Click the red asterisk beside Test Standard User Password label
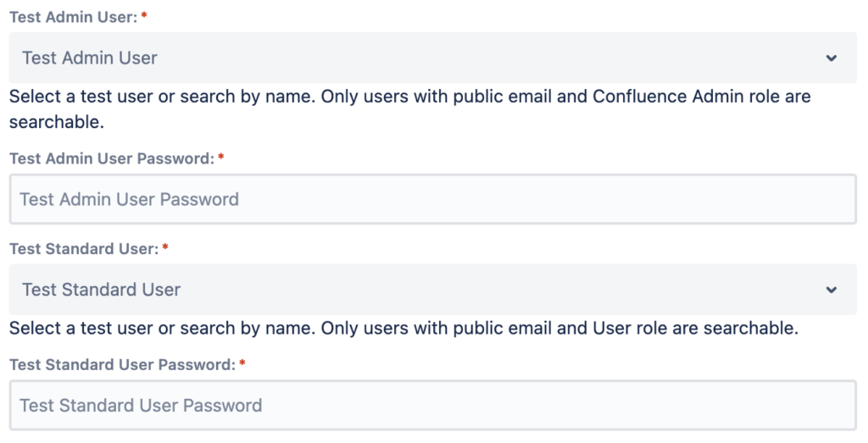Image resolution: width=868 pixels, height=443 pixels. pyautogui.click(x=242, y=364)
